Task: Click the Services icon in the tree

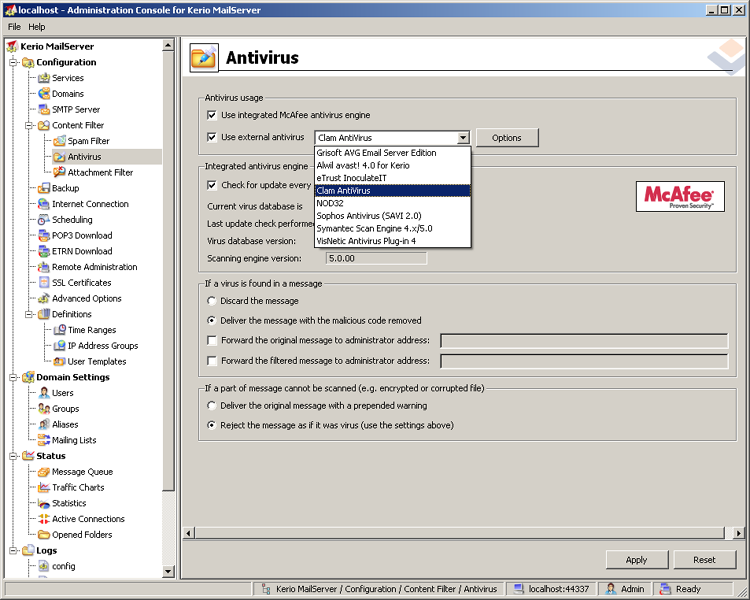Action: click(x=44, y=78)
